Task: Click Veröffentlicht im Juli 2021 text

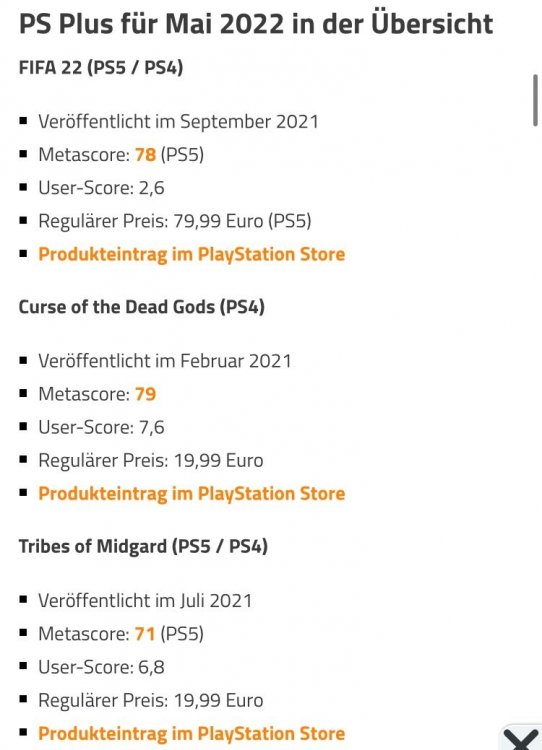Action: click(x=145, y=601)
